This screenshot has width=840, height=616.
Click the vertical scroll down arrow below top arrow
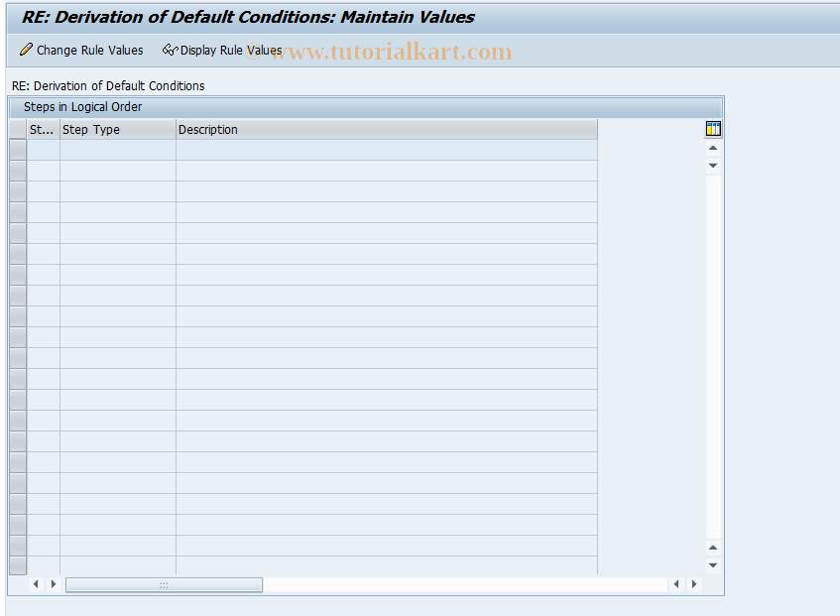click(x=713, y=166)
